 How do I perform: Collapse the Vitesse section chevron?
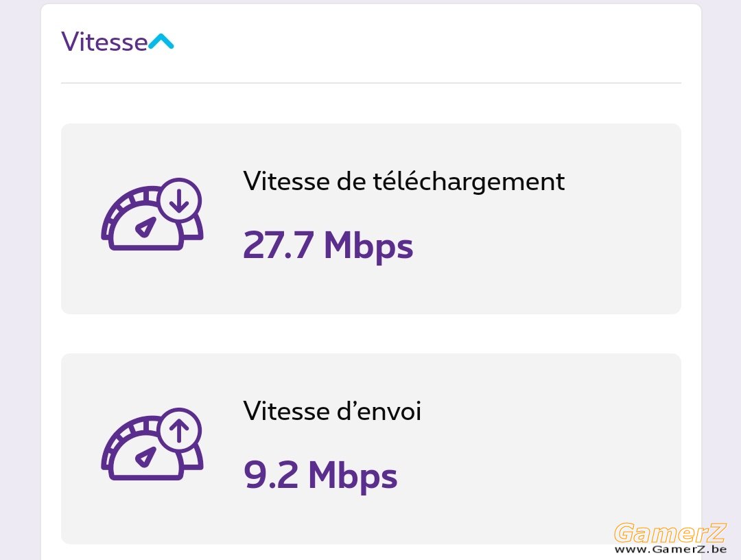[161, 42]
